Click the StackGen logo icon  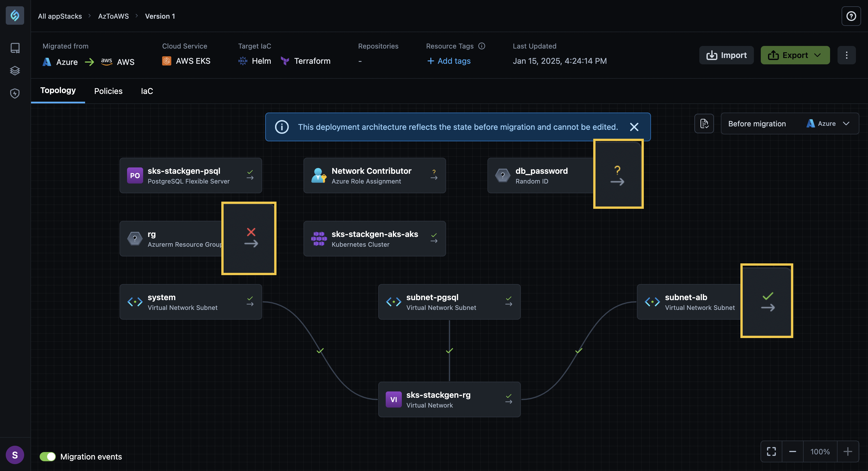(x=15, y=16)
